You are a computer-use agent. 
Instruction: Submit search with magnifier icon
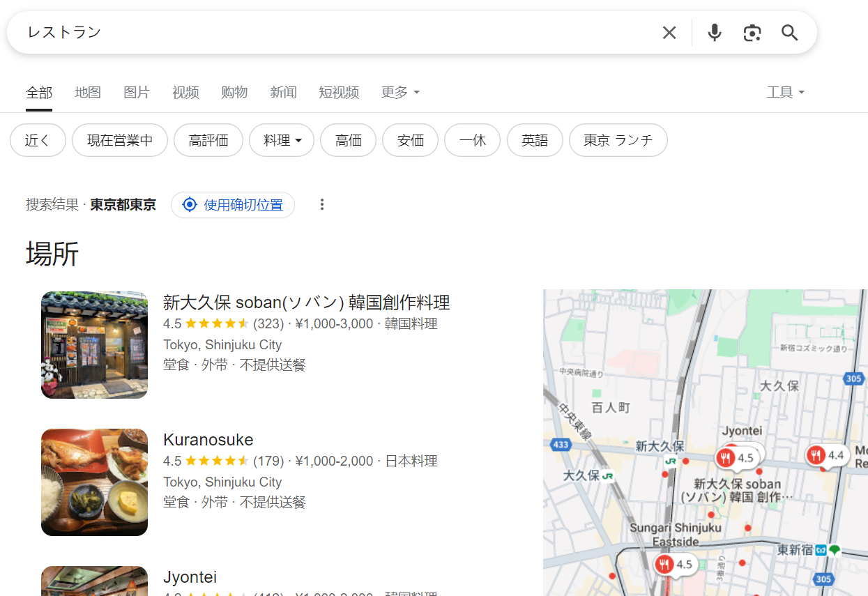click(x=789, y=33)
